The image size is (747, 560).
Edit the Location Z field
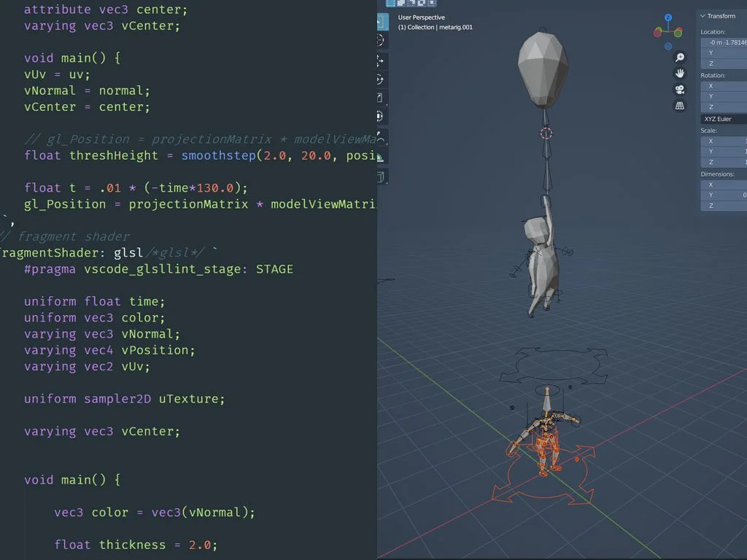[x=724, y=63]
